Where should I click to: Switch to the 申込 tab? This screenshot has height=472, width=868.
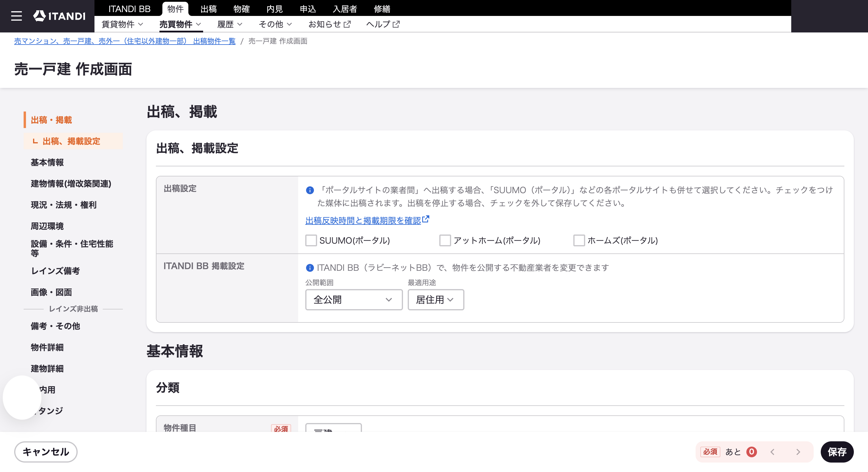point(308,9)
